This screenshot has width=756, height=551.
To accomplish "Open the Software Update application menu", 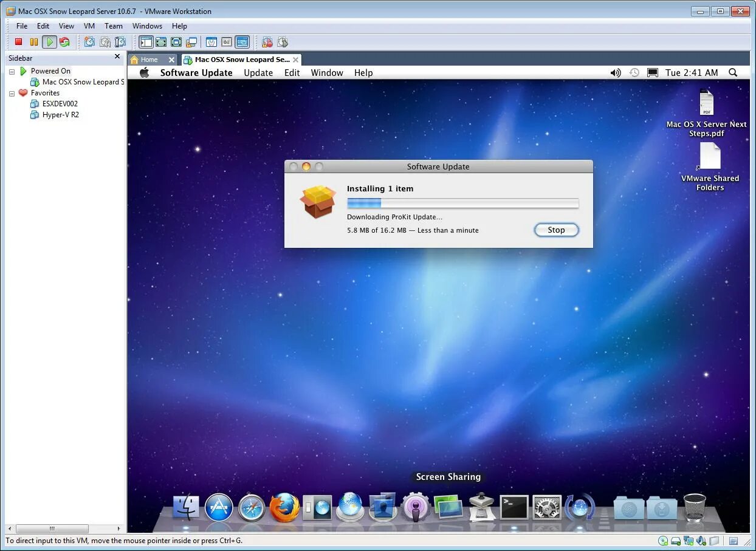I will click(x=196, y=72).
